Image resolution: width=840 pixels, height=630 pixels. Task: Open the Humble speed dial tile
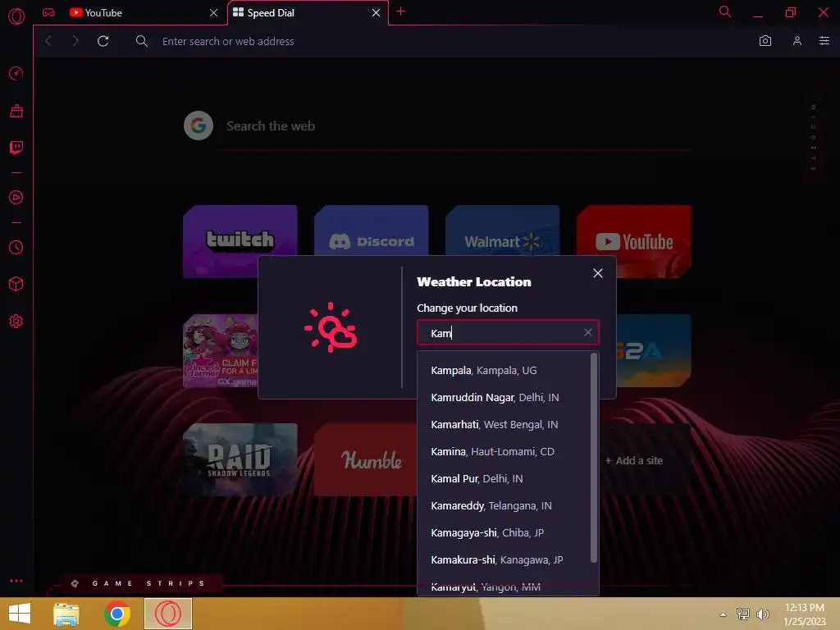pos(365,459)
